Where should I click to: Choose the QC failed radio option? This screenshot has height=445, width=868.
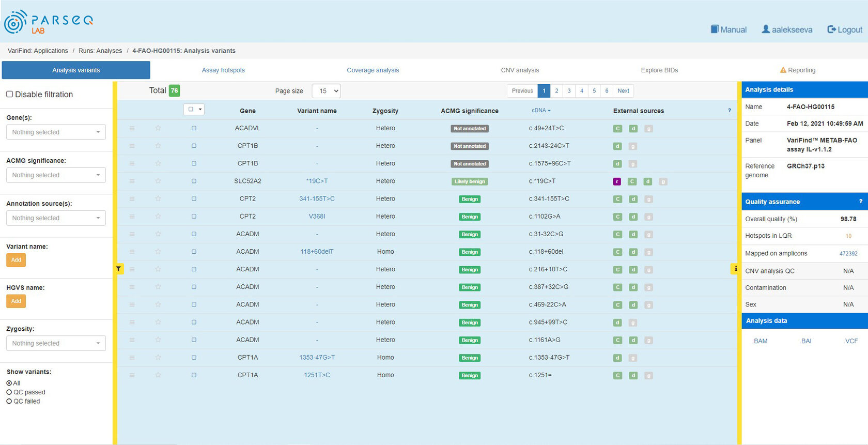[9, 401]
